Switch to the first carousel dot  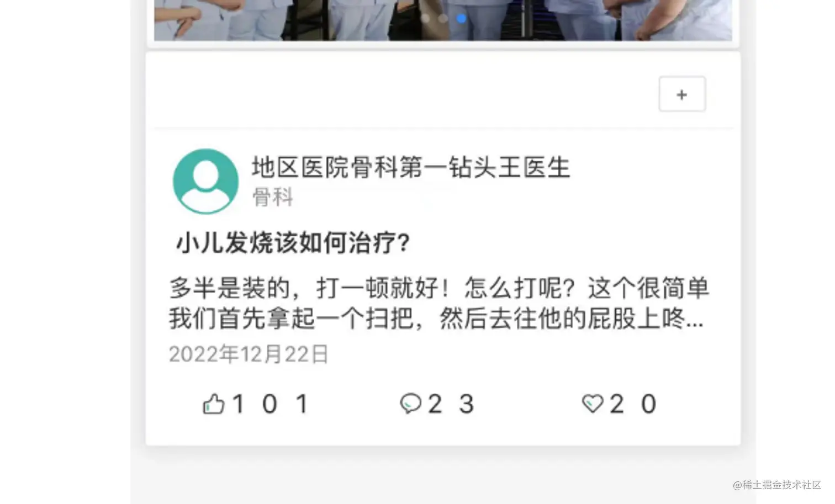[x=425, y=18]
